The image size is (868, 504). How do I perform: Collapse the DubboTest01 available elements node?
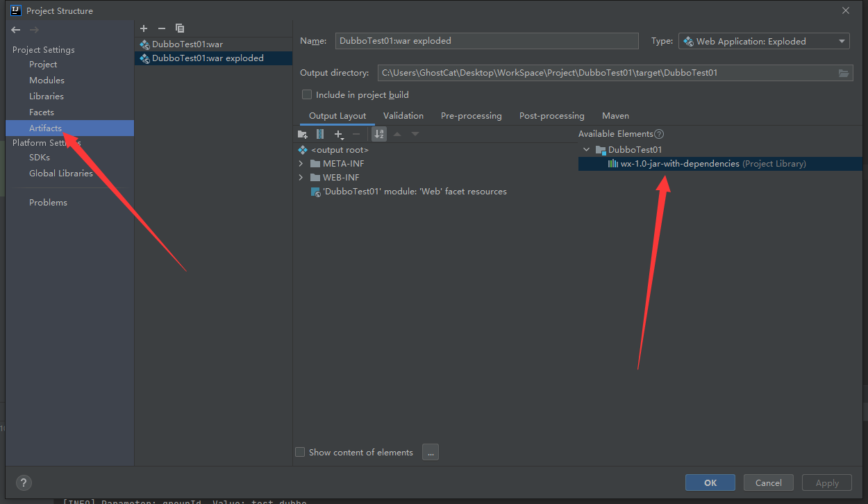click(587, 150)
